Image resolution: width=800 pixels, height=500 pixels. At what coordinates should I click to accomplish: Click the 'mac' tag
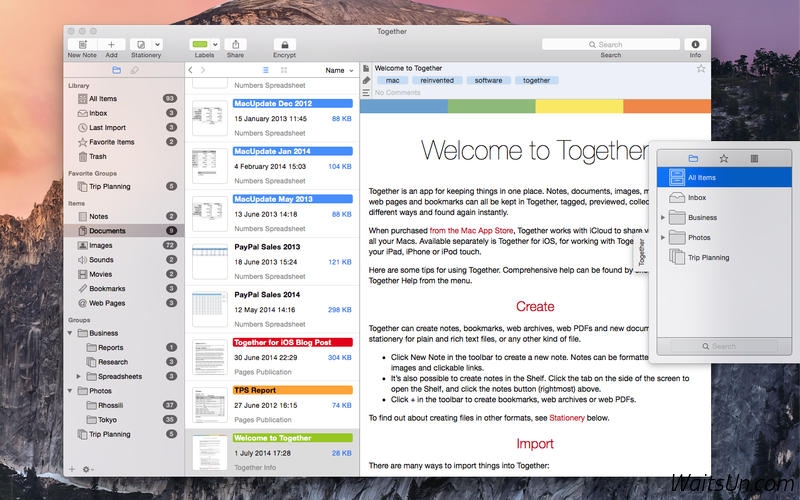[392, 81]
